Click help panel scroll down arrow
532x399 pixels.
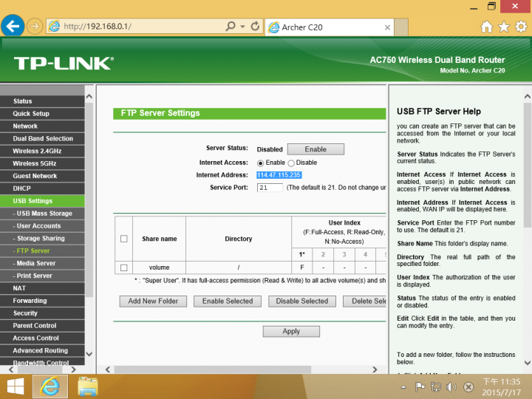tap(528, 363)
